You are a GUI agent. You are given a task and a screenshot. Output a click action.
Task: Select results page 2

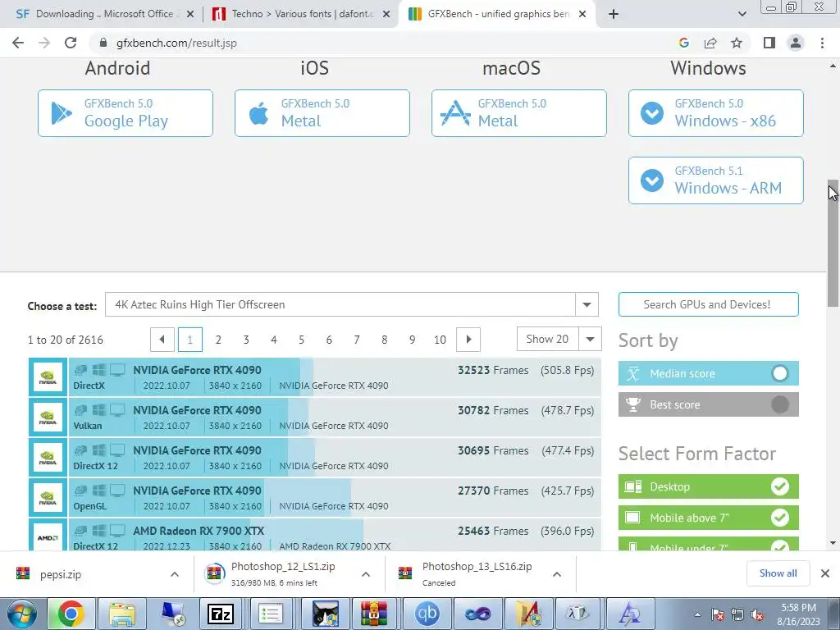click(218, 340)
